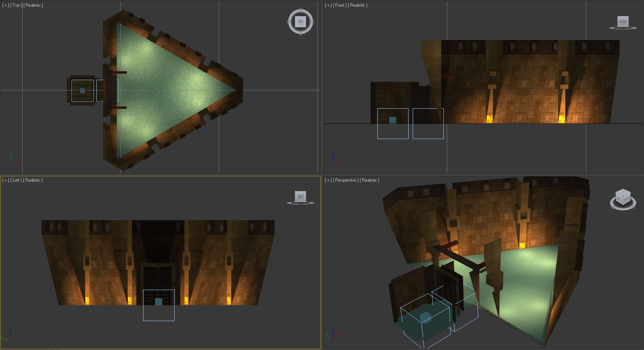Open Realistic shading menu in Top viewport
This screenshot has height=350, width=644.
tap(33, 5)
